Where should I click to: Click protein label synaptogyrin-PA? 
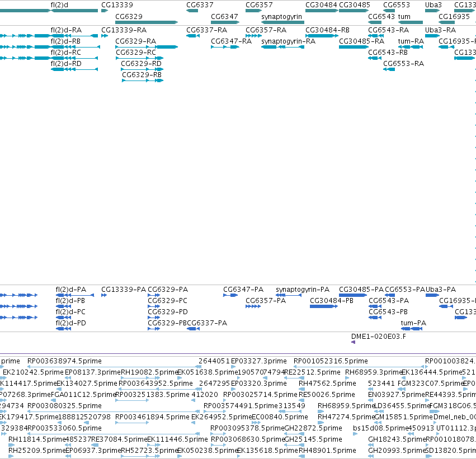(x=303, y=290)
